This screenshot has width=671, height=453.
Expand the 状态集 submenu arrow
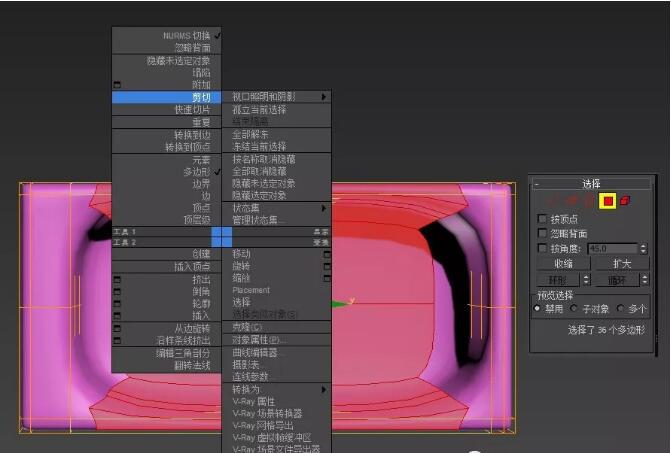[324, 208]
